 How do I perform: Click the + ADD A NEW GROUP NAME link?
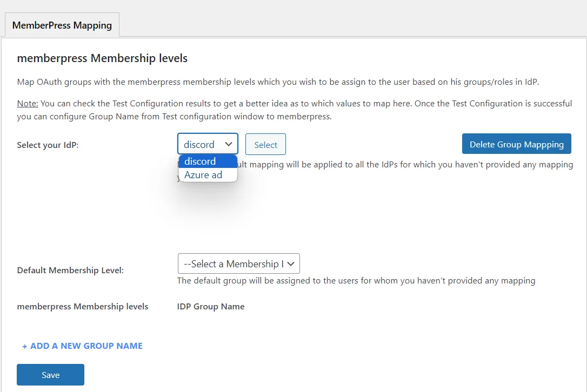(x=82, y=346)
